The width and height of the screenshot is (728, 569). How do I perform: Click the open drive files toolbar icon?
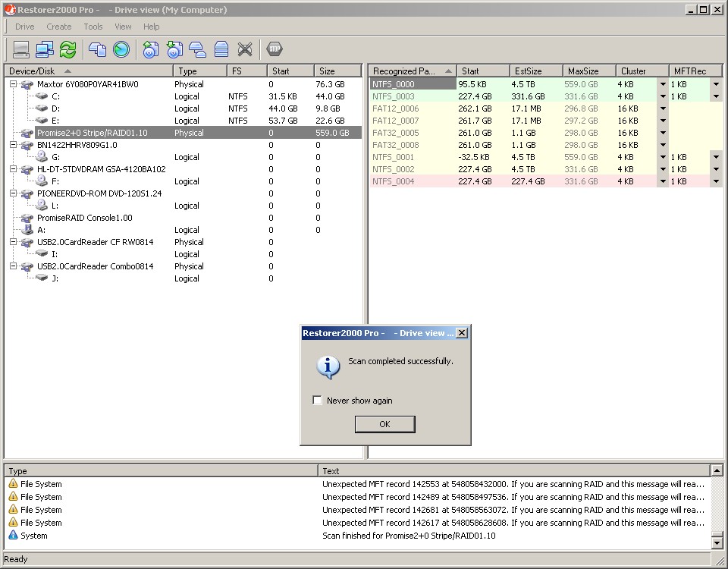pos(98,49)
